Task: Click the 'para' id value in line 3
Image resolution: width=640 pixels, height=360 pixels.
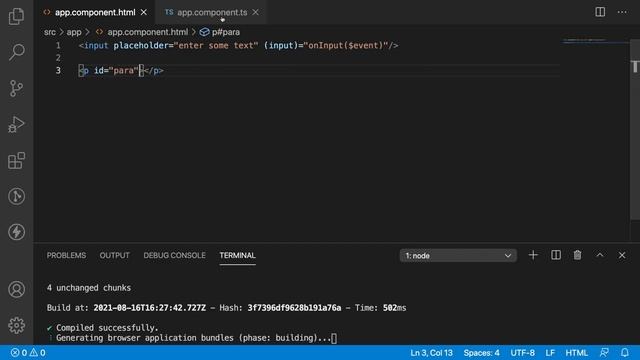Action: 123,70
